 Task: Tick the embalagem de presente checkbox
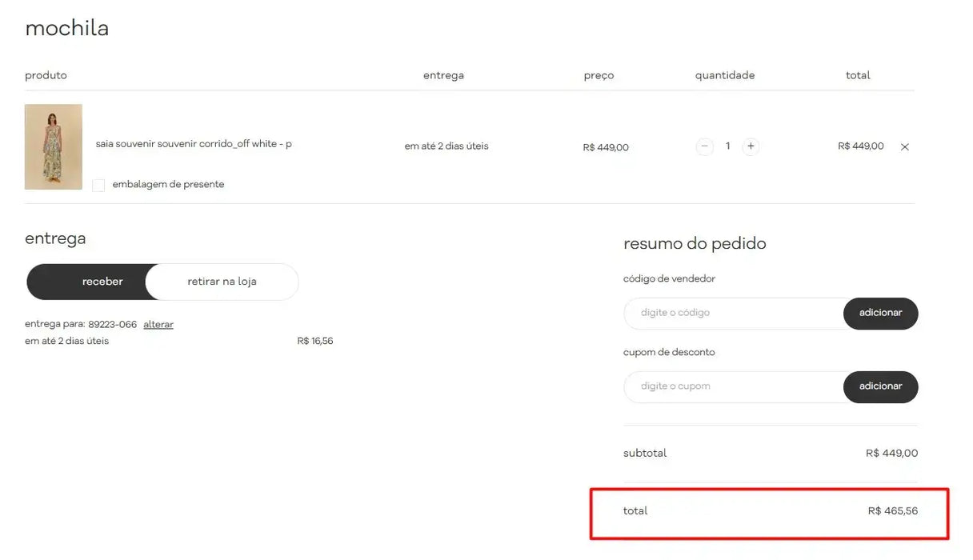coord(98,186)
